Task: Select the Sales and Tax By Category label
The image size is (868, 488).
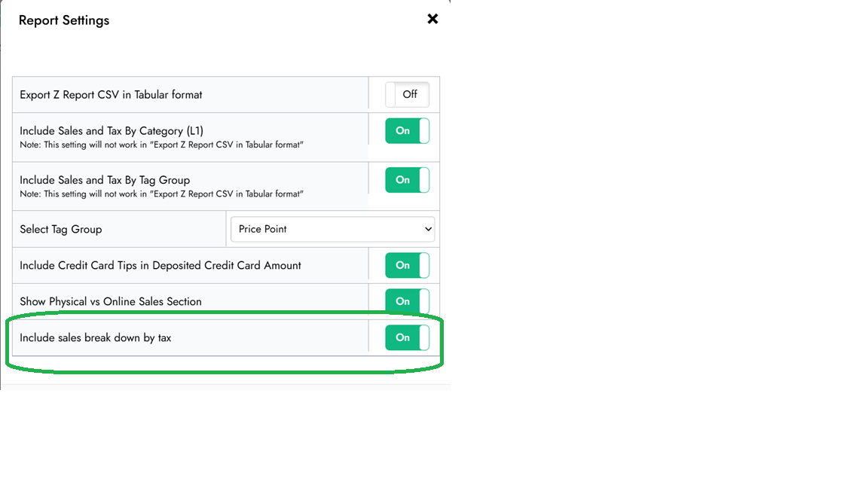Action: pos(112,131)
